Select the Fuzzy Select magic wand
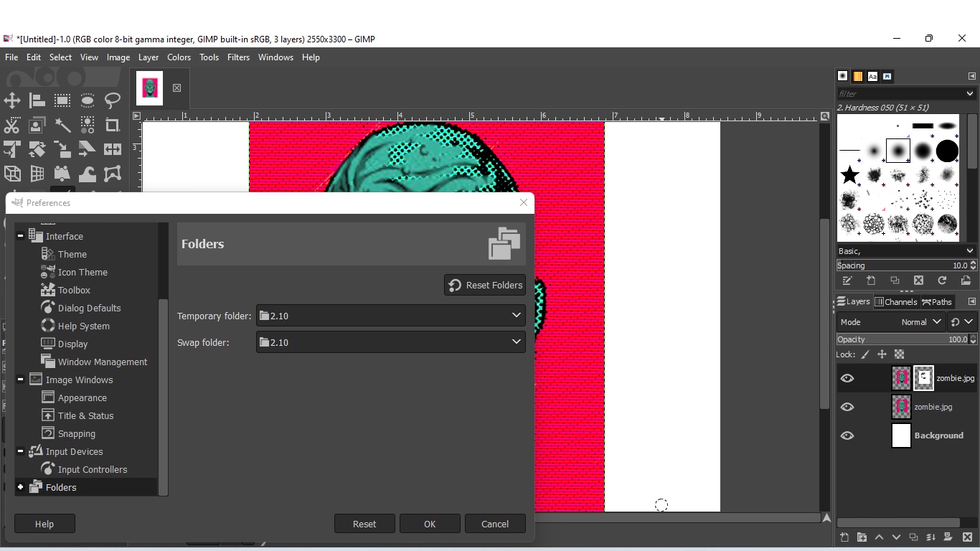The image size is (980, 551). (62, 126)
